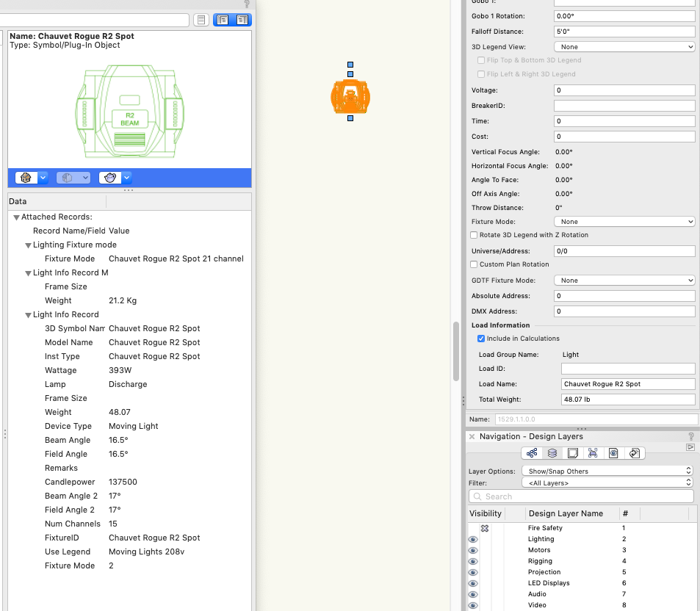Click the teapot render mode icon under the preview
This screenshot has height=611, width=700.
(x=112, y=177)
